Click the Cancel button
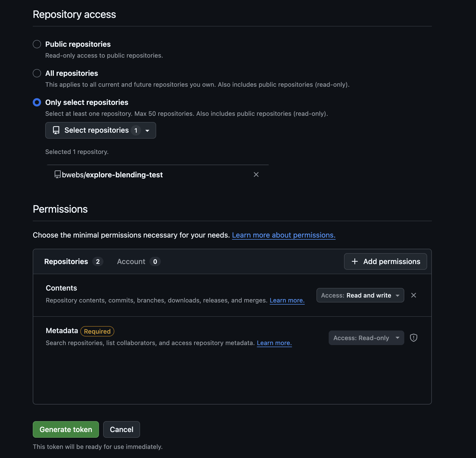Screen dimensions: 476x458 (x=121, y=429)
